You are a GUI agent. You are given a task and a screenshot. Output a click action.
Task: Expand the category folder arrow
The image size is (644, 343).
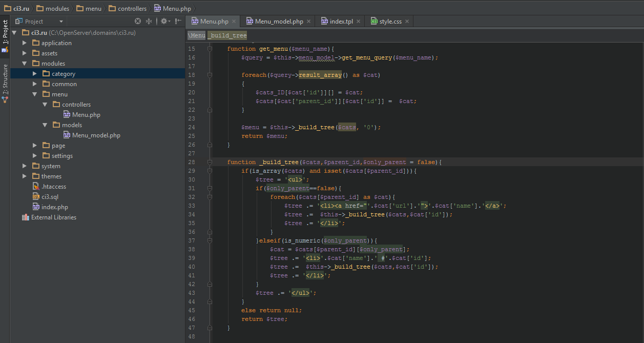click(34, 74)
